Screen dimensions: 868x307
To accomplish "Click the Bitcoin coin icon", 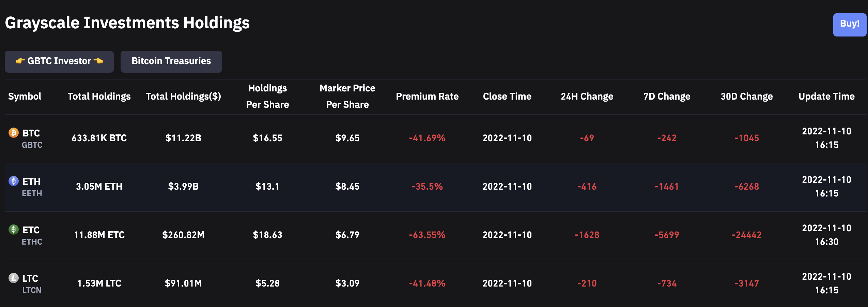I will tap(14, 133).
